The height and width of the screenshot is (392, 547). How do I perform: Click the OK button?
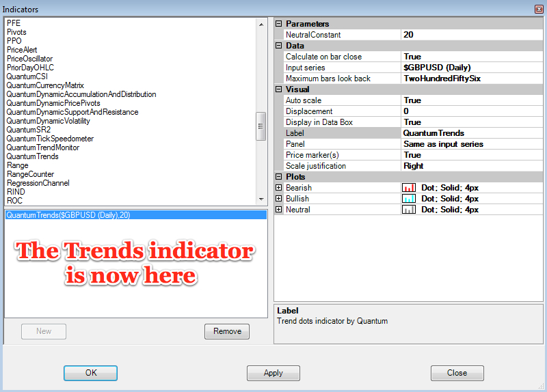(90, 373)
